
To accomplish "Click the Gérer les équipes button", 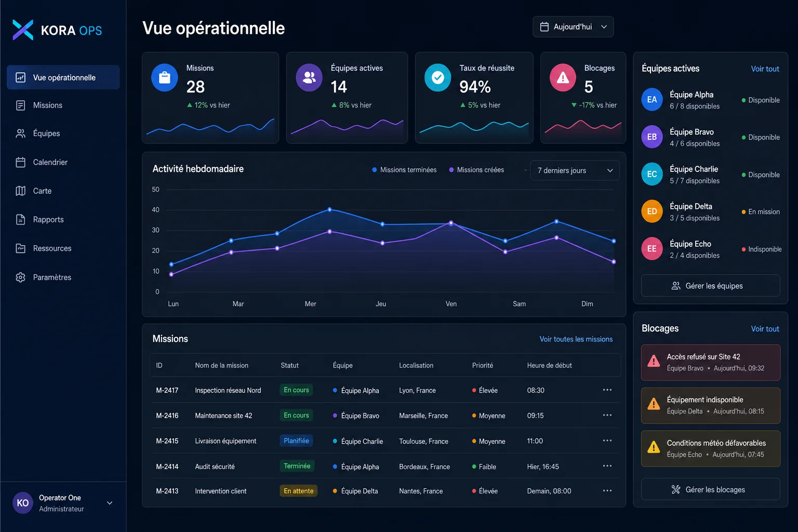I will [710, 286].
